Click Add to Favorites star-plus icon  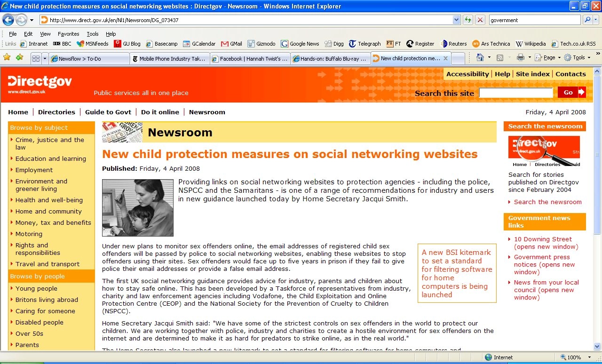point(19,57)
